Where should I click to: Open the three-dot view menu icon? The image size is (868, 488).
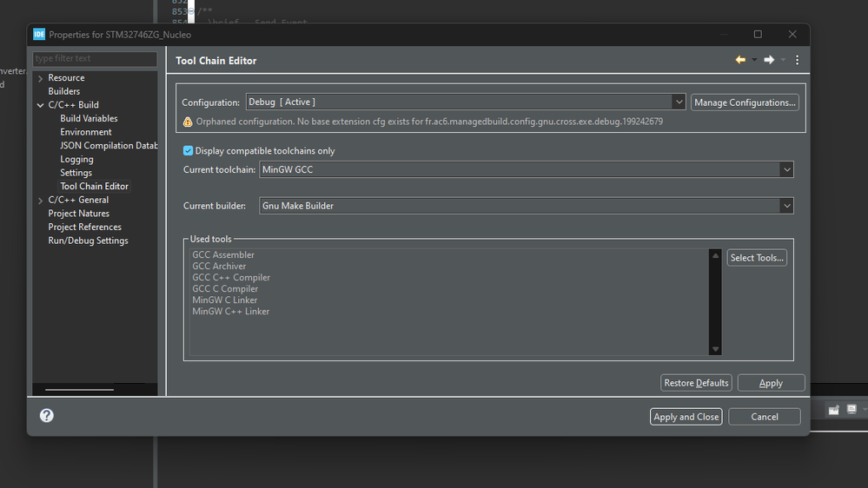[x=797, y=60]
